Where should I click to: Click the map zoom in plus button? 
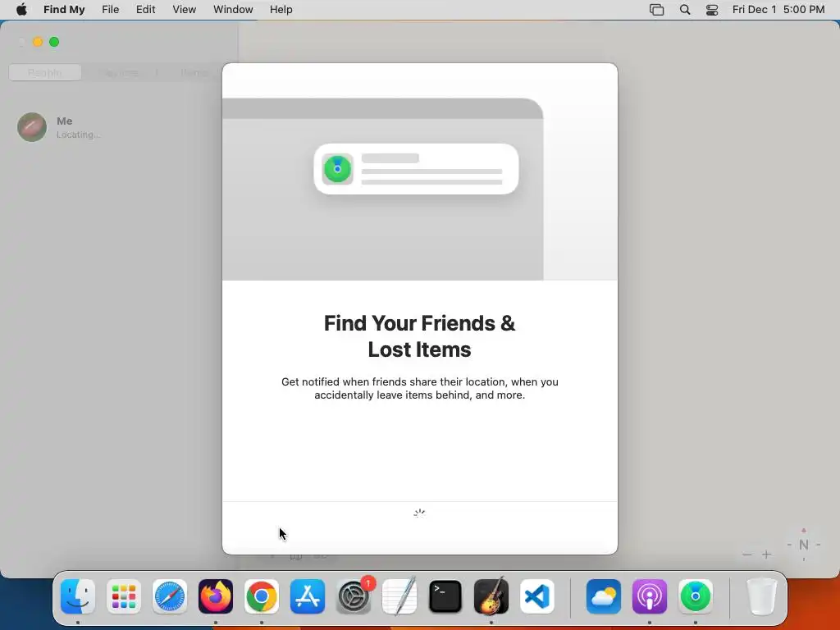[767, 555]
